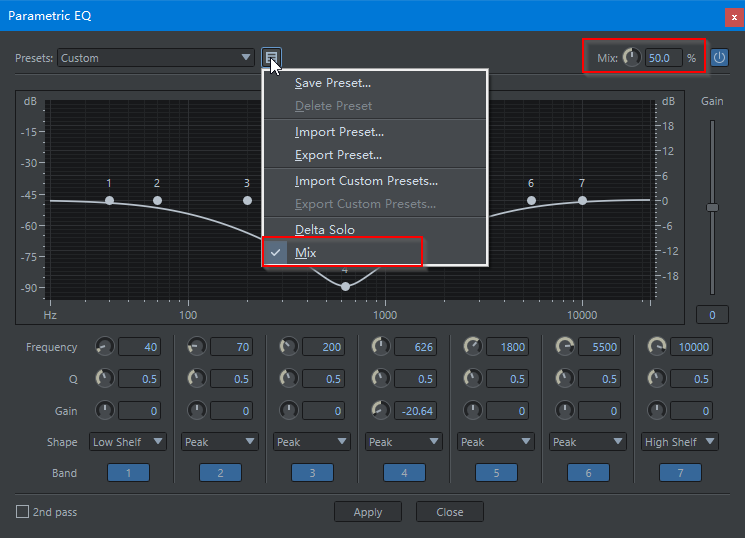Click the band 4 gain knob
Screen dimensions: 745x538
381,411
